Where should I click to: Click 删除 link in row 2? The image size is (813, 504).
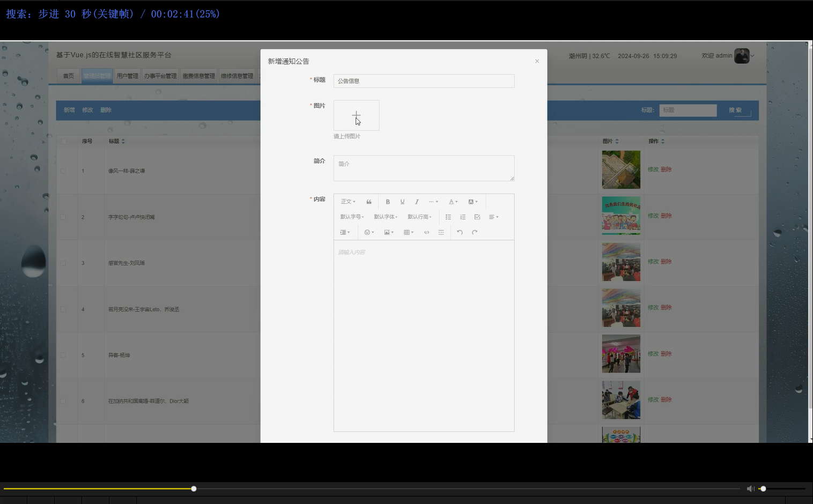(666, 216)
